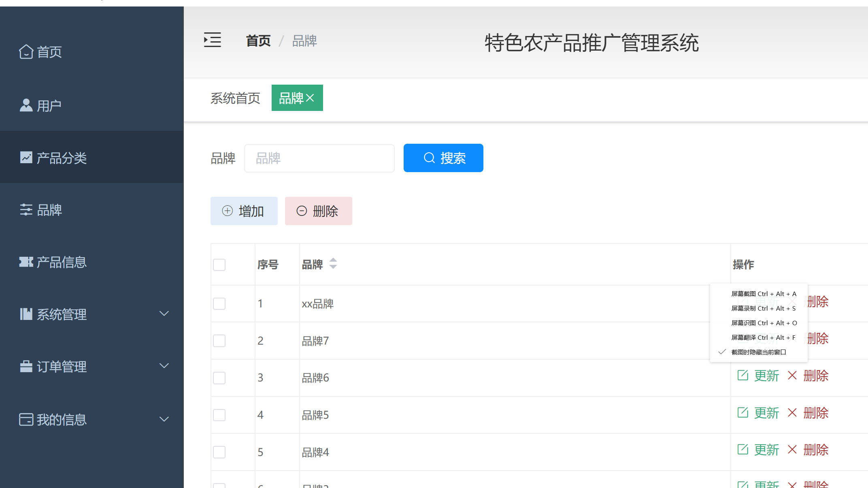Click the ticket icon beside 产品信息
This screenshot has height=488, width=868.
[26, 262]
